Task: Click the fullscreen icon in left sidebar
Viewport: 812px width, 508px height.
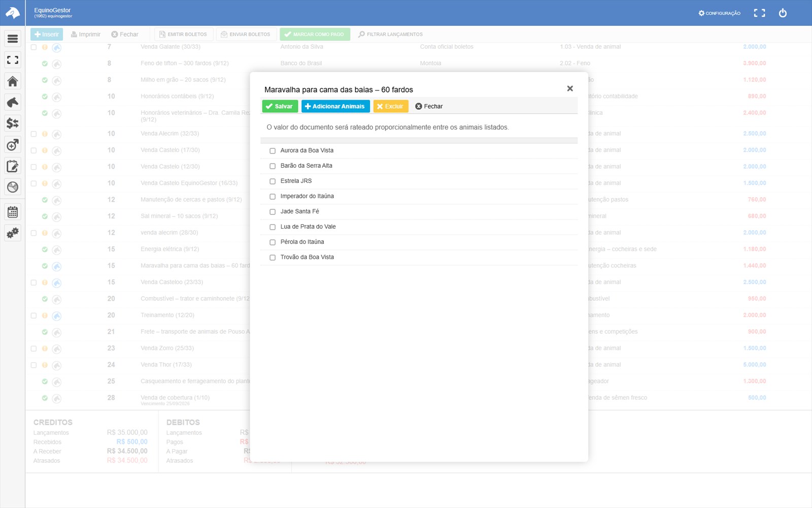Action: 13,60
